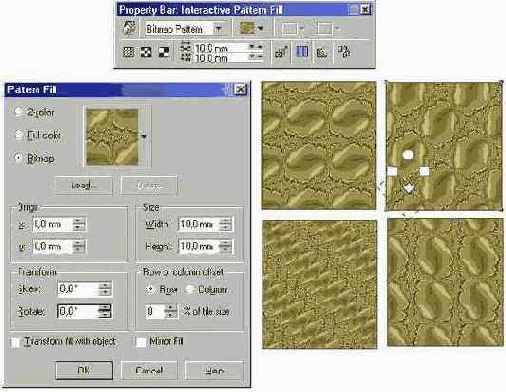The image size is (506, 392).
Task: Click the left square fill handle
Action: 392,171
